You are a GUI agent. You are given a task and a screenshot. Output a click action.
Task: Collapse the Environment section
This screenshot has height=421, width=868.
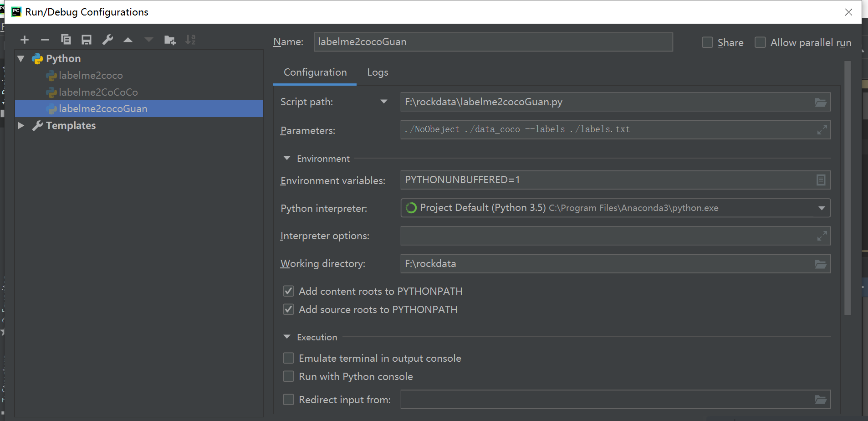(x=287, y=158)
